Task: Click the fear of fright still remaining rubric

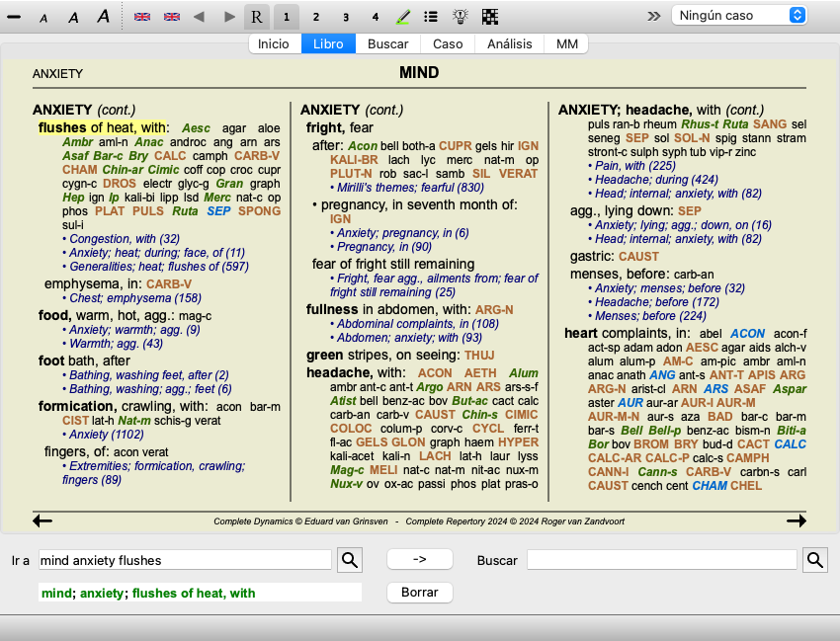Action: pyautogui.click(x=393, y=264)
